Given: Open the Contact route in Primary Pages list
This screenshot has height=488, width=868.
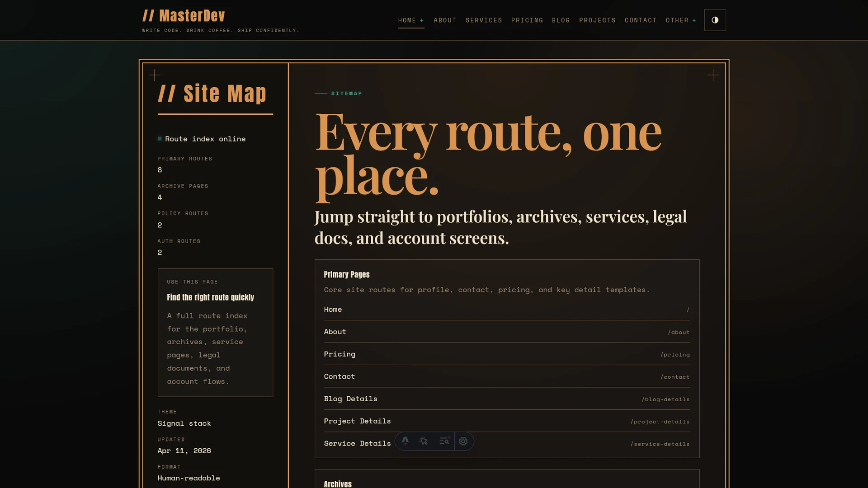Looking at the screenshot, I should click(x=507, y=376).
